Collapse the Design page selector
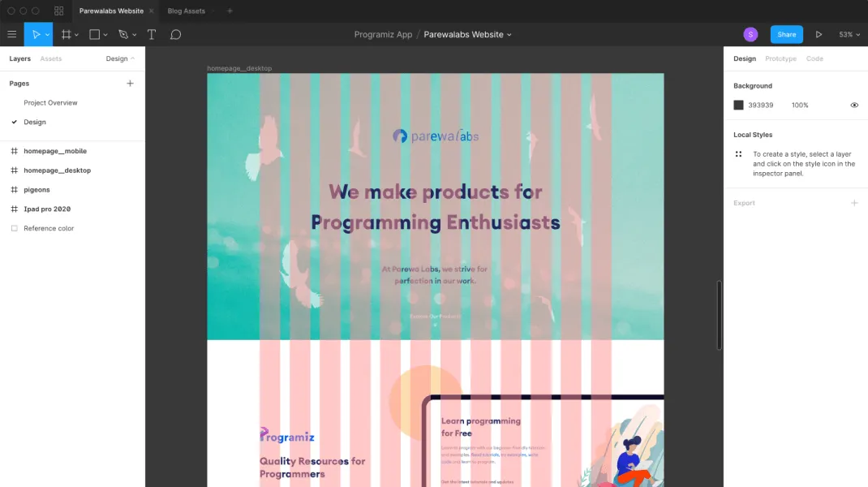Viewport: 868px width, 487px height. (x=120, y=58)
